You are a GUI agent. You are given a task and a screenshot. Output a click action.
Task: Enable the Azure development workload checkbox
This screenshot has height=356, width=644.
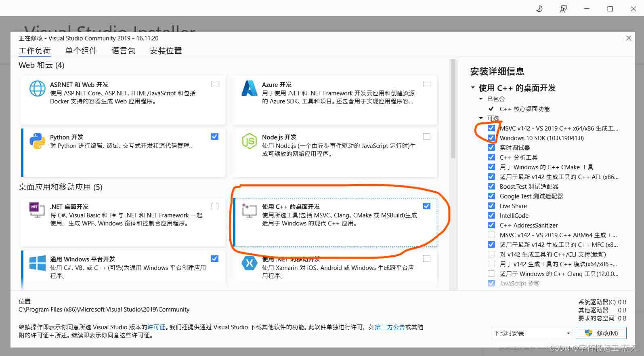tap(427, 84)
